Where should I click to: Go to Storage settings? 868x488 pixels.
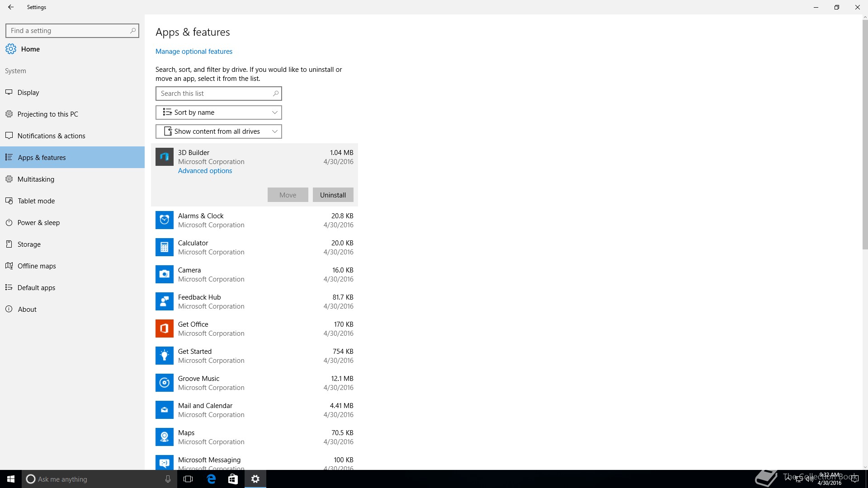click(72, 244)
